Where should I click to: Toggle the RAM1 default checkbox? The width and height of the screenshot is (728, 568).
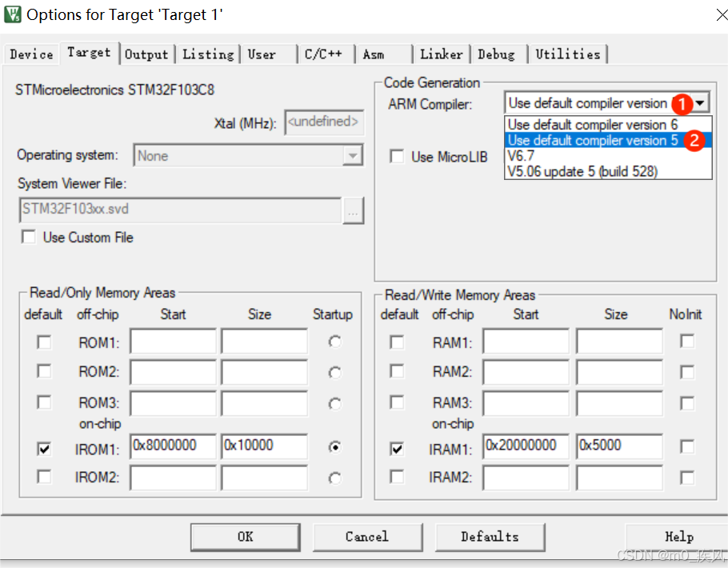click(397, 342)
